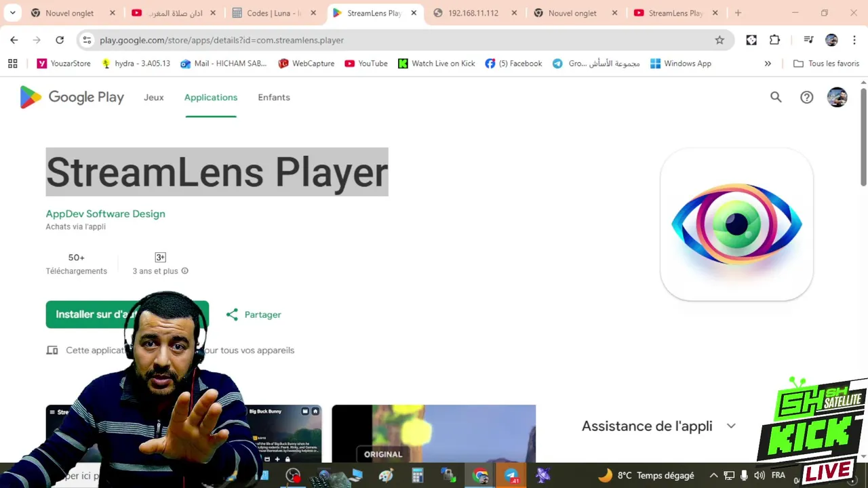This screenshot has width=868, height=488.
Task: Open the AppDev Software Design developer link
Action: pos(105,213)
